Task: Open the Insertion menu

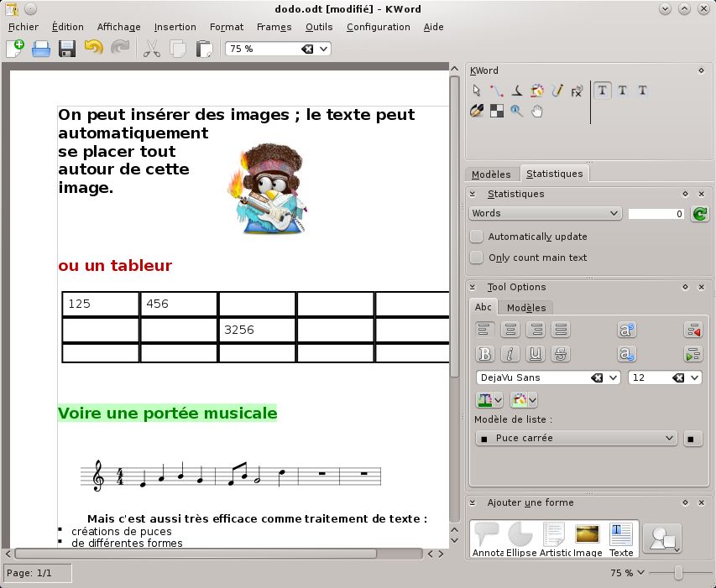Action: (175, 27)
